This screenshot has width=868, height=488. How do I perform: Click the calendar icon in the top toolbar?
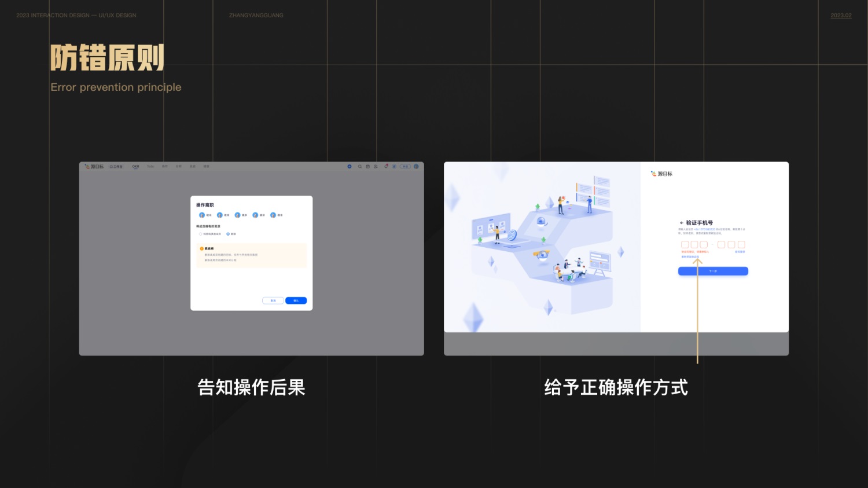click(367, 166)
